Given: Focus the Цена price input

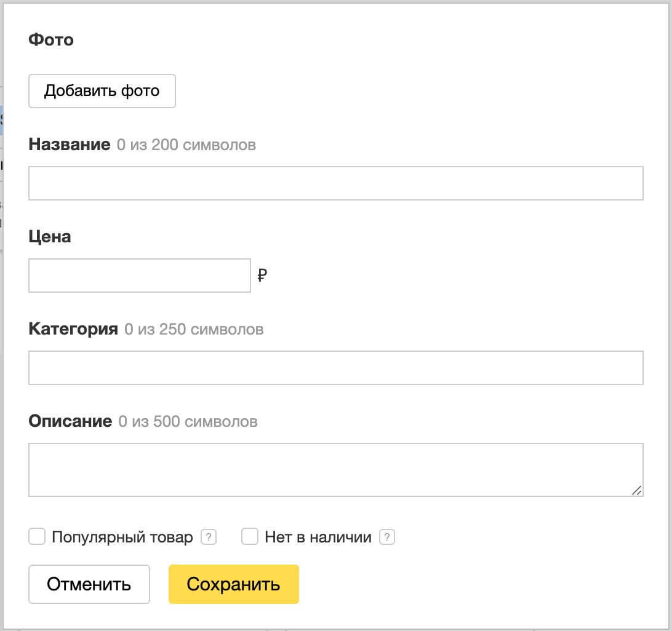Looking at the screenshot, I should click(x=139, y=276).
